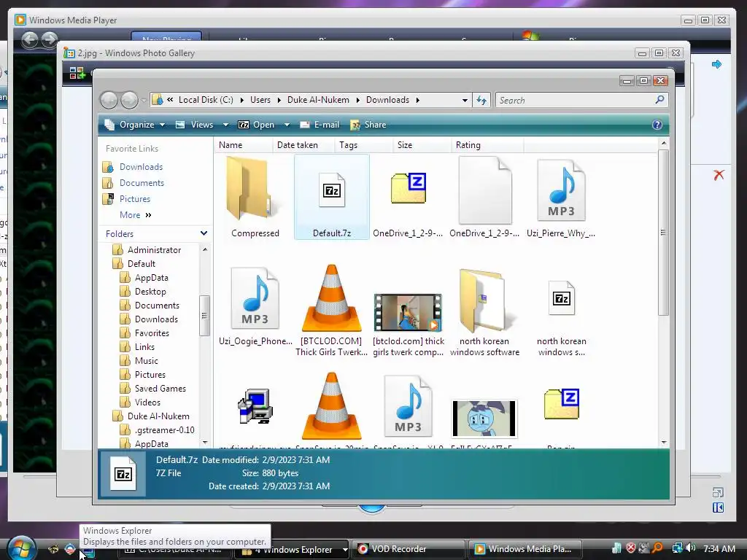Click the file list vertical scrollbar
The width and height of the screenshot is (747, 560).
click(663, 233)
